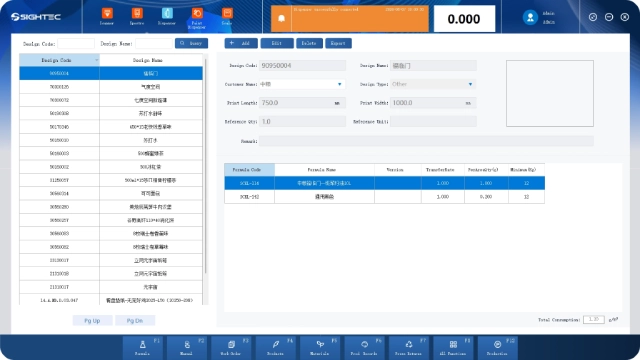Select the design row 14.a.MB.0.03.047

coord(111,300)
